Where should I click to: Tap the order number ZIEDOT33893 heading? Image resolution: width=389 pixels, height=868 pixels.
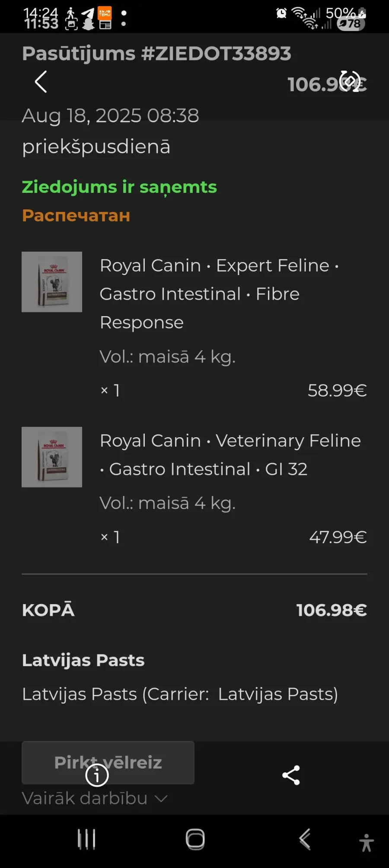click(156, 54)
